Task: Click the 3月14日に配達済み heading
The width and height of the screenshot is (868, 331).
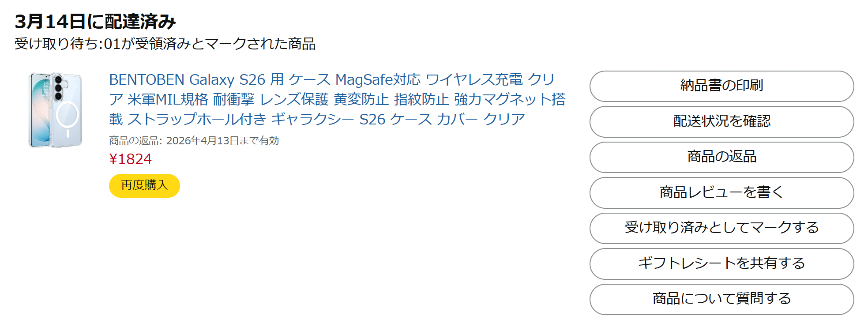Action: [x=95, y=22]
